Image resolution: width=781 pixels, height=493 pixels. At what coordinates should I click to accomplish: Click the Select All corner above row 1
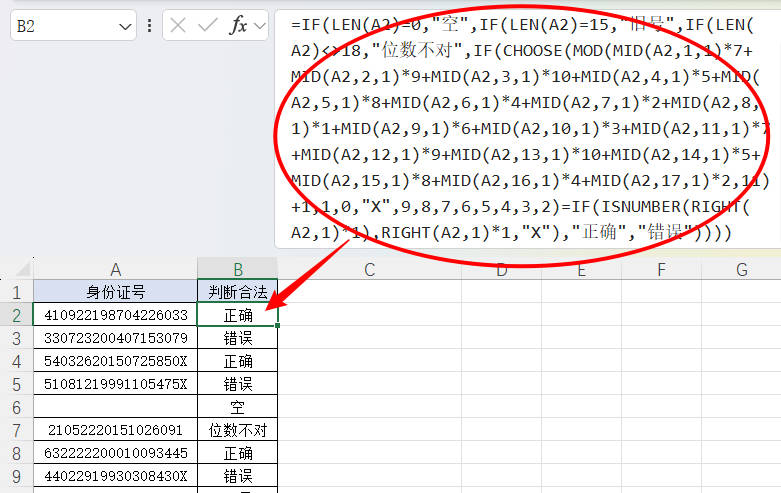click(16, 269)
